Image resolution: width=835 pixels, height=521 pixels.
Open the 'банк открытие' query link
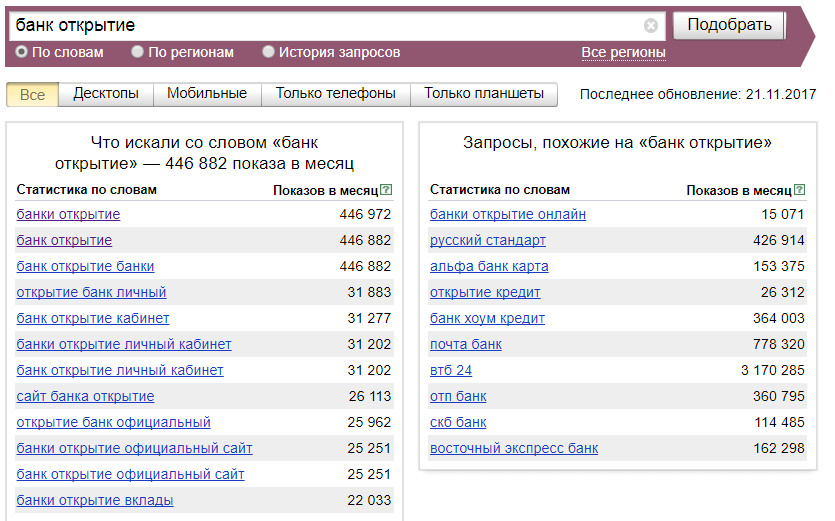pyautogui.click(x=64, y=240)
